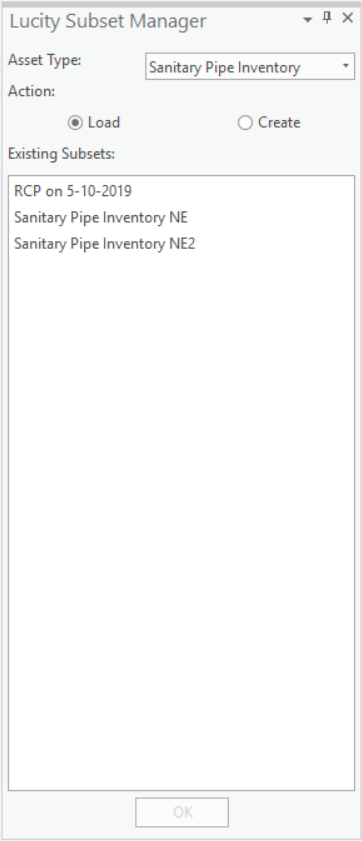Click the Create option label text
Viewport: 362px width, 841px height.
click(x=279, y=122)
